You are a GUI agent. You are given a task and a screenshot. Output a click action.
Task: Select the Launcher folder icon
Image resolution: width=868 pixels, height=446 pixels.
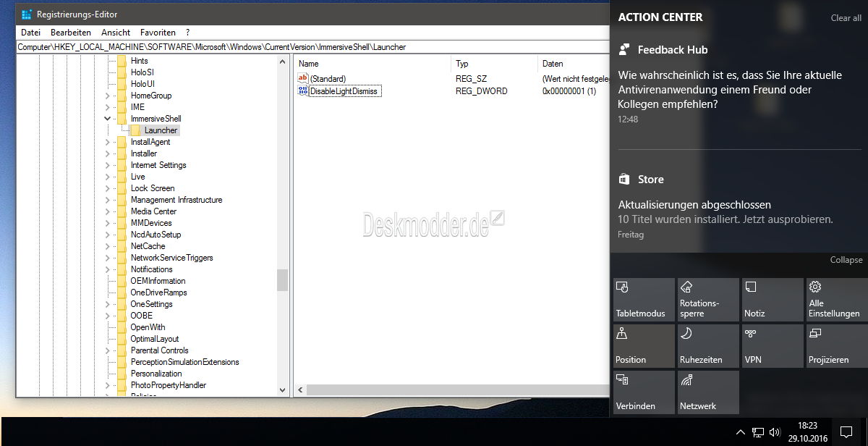point(135,130)
